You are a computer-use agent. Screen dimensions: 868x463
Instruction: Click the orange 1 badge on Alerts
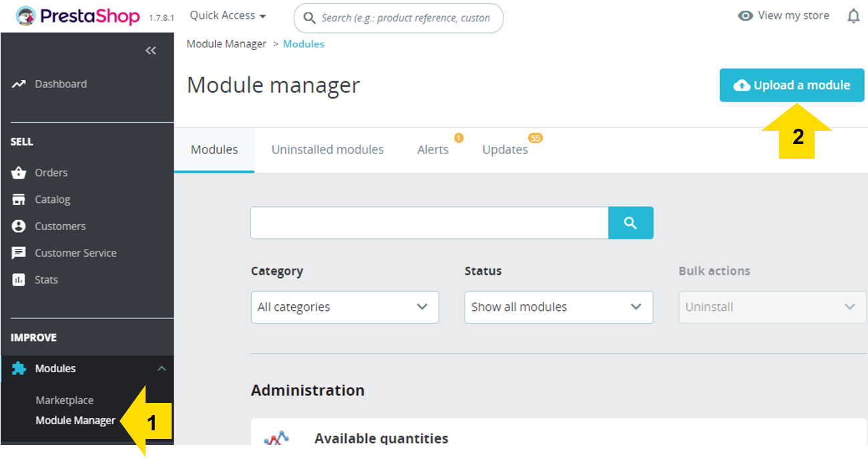point(459,138)
